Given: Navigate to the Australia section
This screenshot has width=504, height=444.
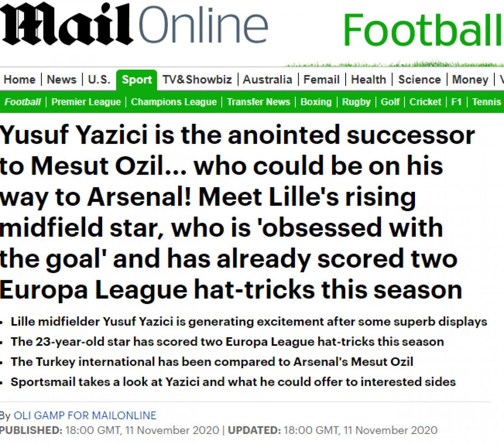Looking at the screenshot, I should [268, 80].
